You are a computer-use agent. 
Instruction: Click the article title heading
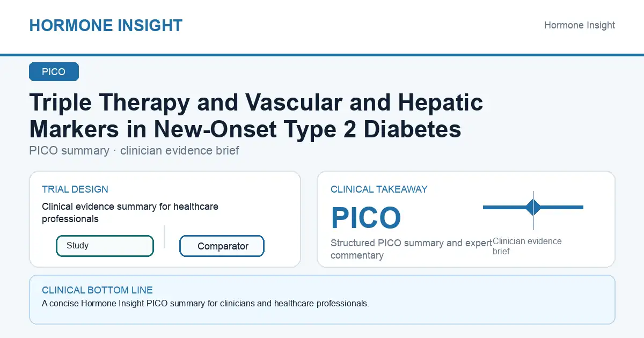[256, 116]
